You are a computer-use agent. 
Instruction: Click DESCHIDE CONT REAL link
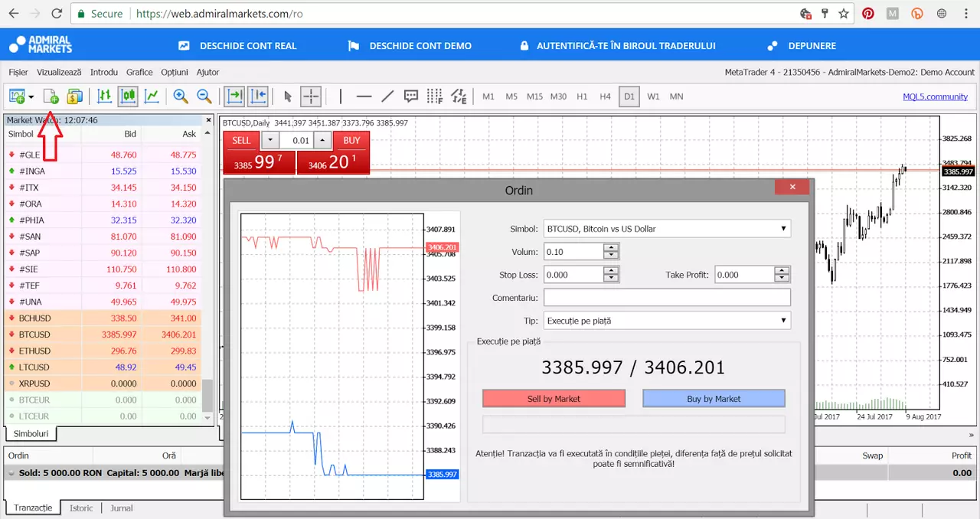[237, 46]
